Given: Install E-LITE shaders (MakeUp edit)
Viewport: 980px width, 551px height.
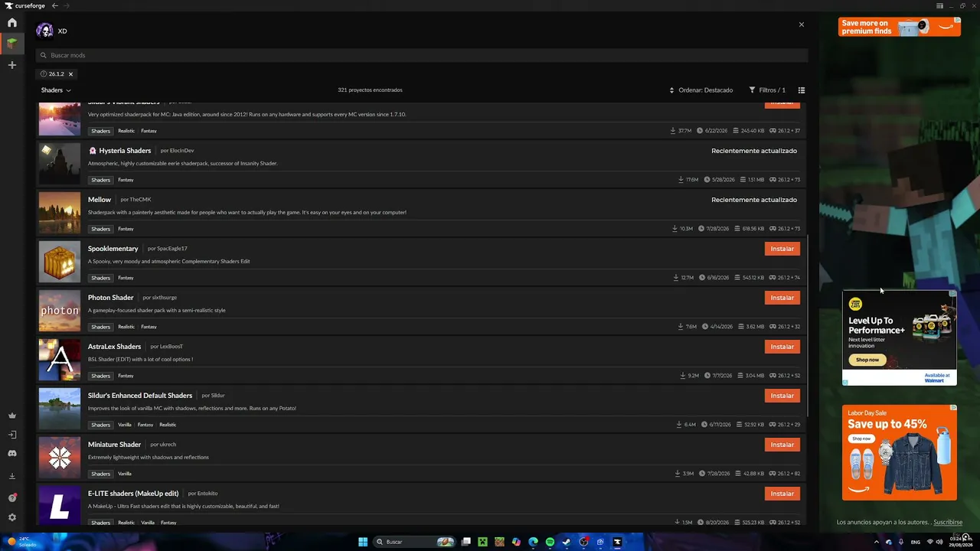Looking at the screenshot, I should click(x=782, y=494).
